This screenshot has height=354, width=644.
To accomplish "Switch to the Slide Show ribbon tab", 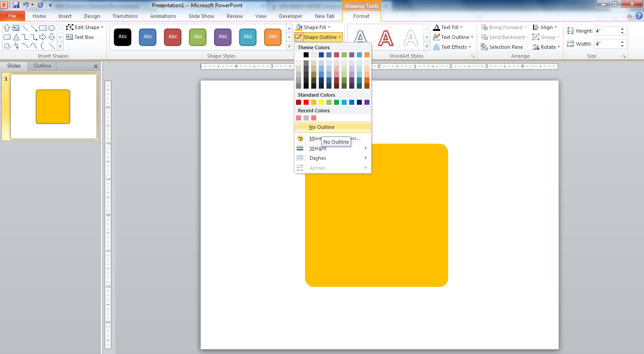I will [201, 16].
